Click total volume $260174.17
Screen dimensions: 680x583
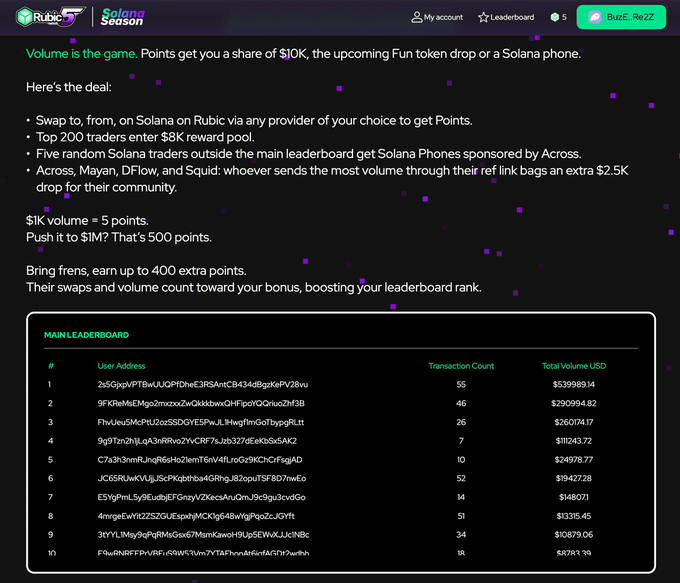pyautogui.click(x=574, y=422)
